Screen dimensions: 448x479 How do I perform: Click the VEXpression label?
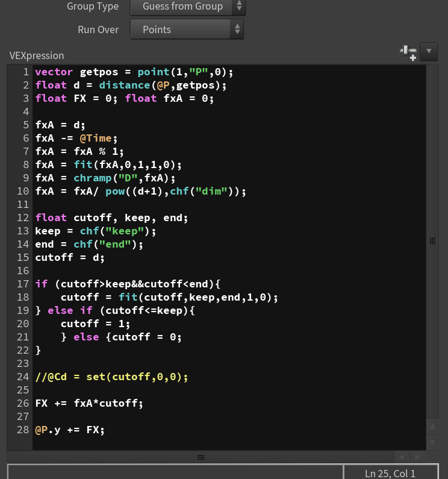(x=37, y=55)
